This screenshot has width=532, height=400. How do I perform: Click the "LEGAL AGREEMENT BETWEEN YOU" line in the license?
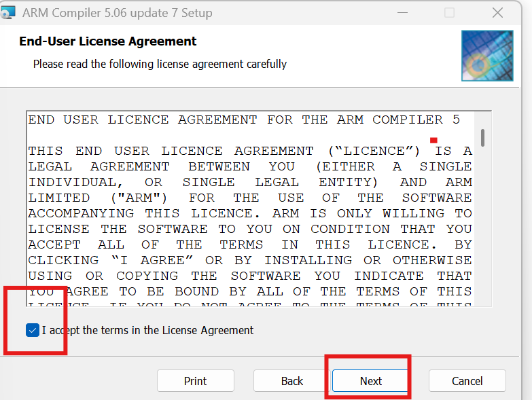click(x=250, y=167)
